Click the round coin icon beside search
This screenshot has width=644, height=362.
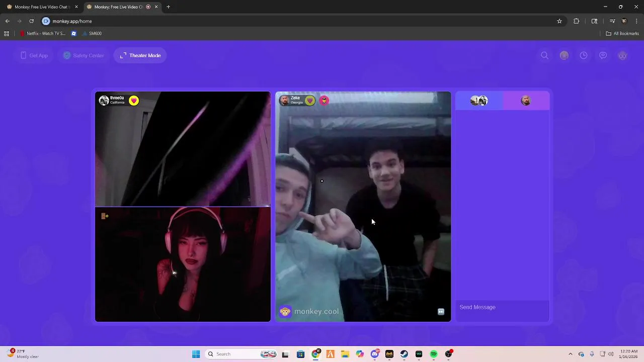click(564, 55)
